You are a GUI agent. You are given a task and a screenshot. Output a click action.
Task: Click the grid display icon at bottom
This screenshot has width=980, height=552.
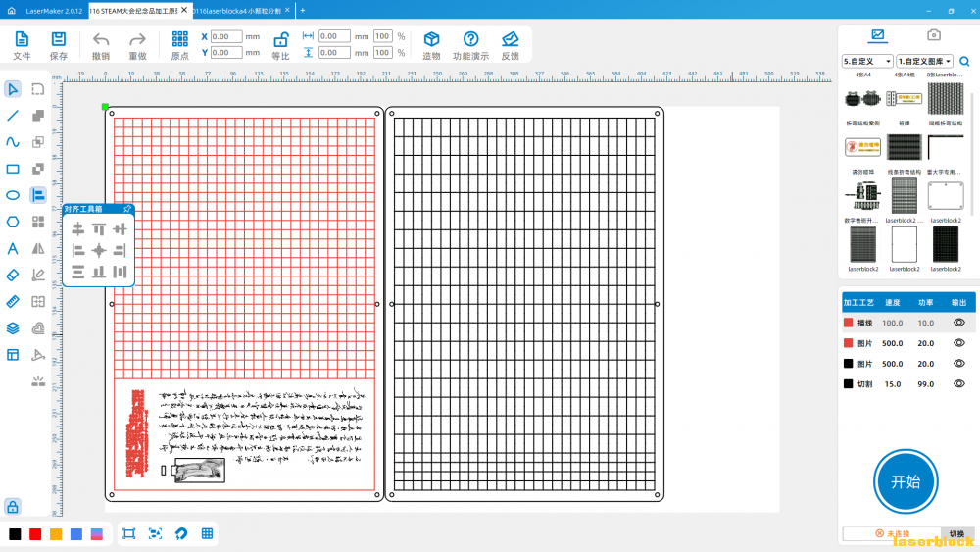pyautogui.click(x=207, y=534)
